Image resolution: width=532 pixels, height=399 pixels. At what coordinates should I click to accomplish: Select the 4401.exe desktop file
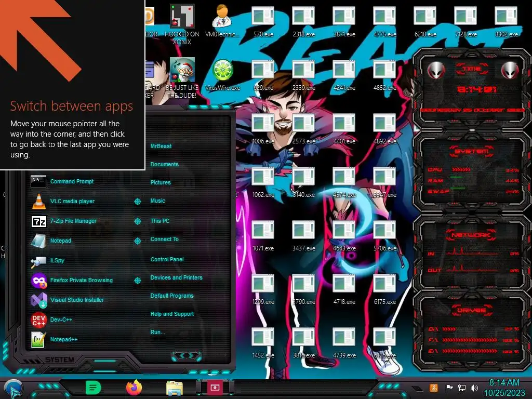pos(344,128)
